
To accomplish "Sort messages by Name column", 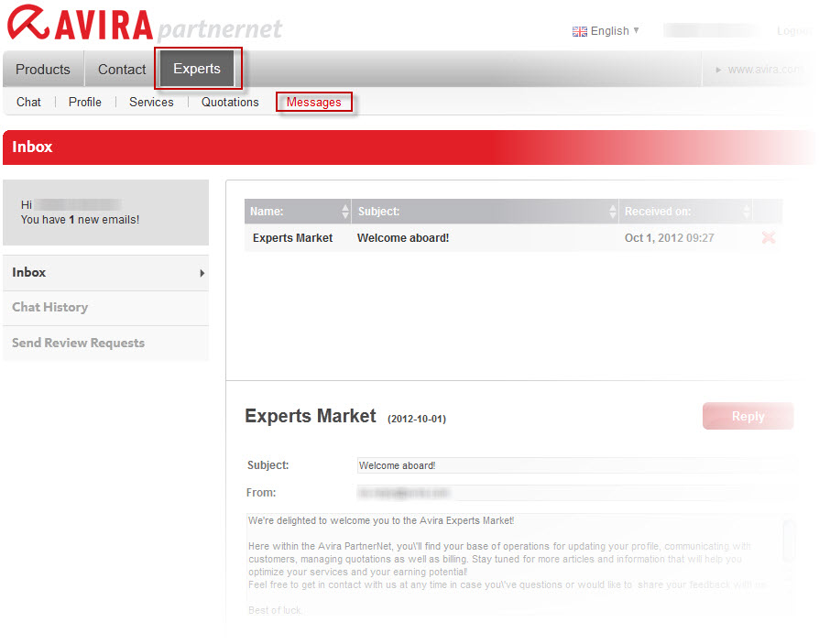I will click(298, 211).
